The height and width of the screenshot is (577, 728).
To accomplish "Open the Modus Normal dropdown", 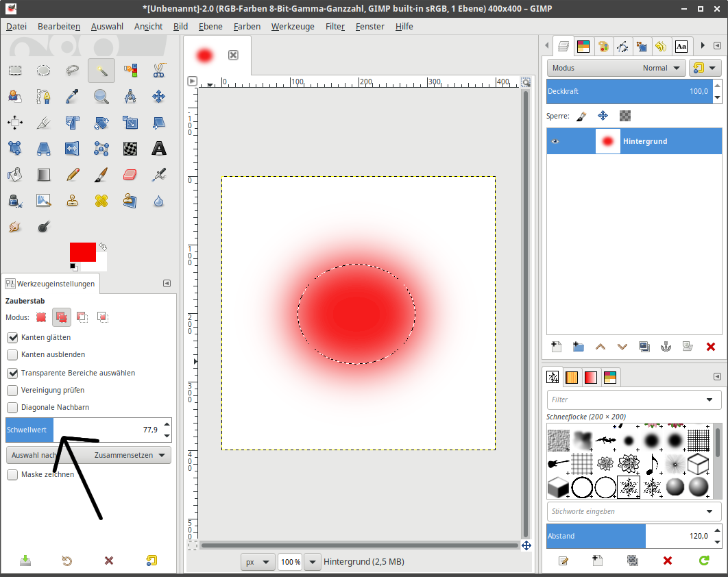I will [x=664, y=68].
